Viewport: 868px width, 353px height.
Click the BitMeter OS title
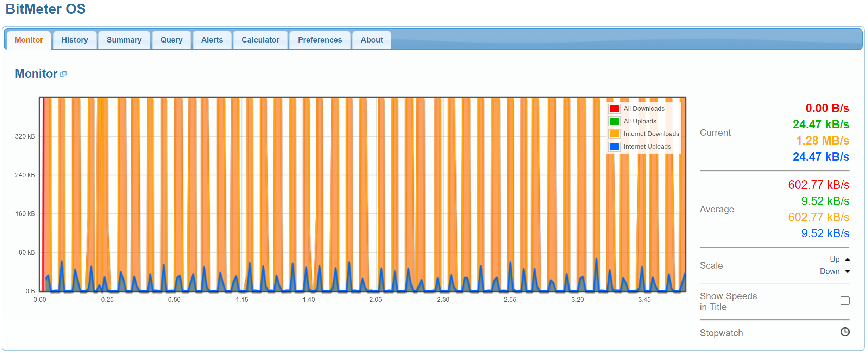point(45,9)
